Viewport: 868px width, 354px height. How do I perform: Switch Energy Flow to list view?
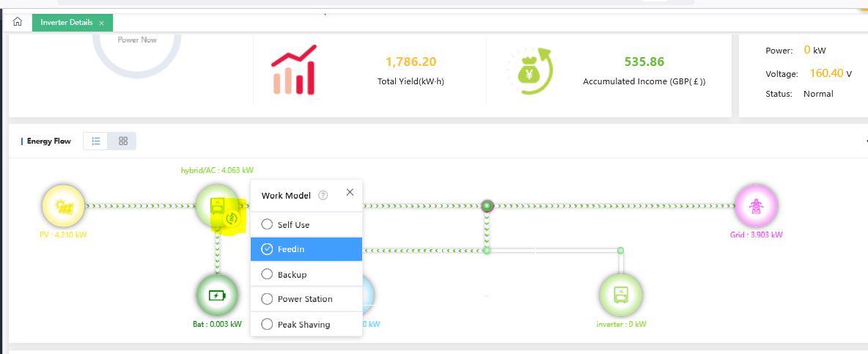pyautogui.click(x=96, y=141)
